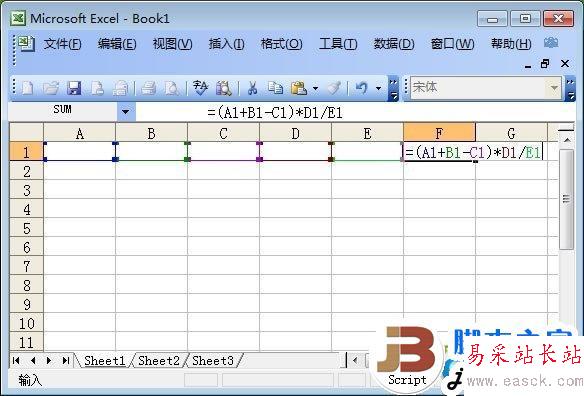The height and width of the screenshot is (396, 584).
Task: Click the New workbook icon
Action: click(28, 88)
